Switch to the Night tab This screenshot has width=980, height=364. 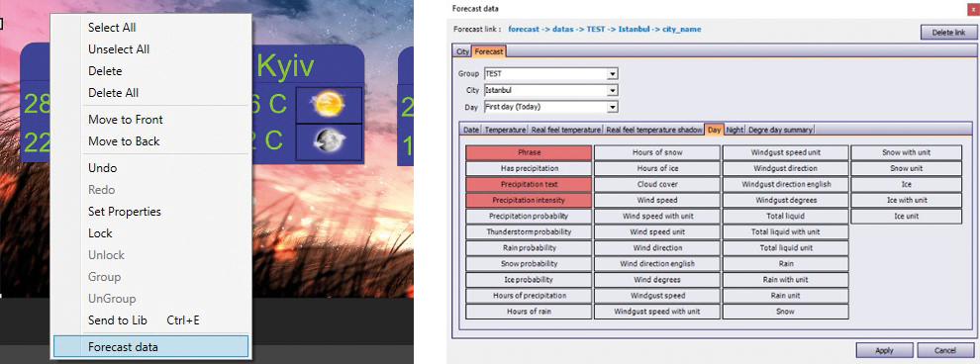pyautogui.click(x=735, y=130)
